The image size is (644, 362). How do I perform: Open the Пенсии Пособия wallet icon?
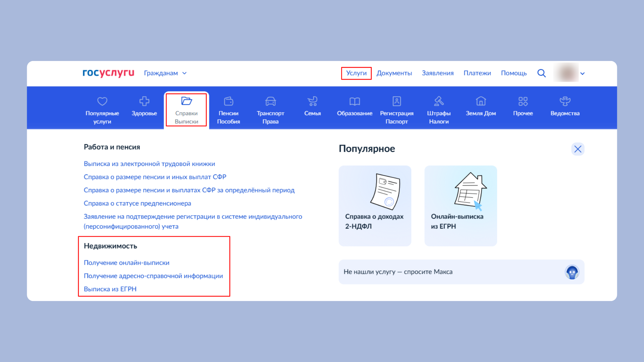[x=228, y=101]
